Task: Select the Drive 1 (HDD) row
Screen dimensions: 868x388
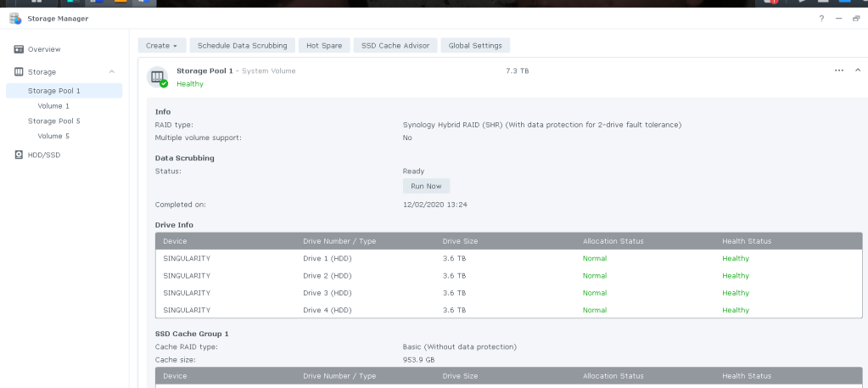Action: tap(509, 258)
